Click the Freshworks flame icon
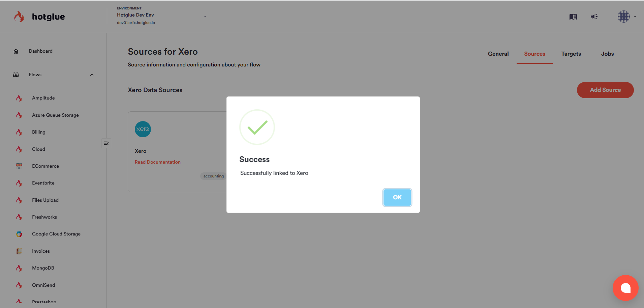This screenshot has height=308, width=644. pos(19,217)
